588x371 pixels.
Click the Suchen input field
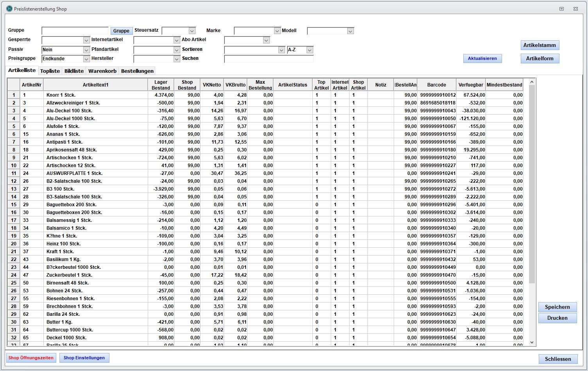(269, 59)
